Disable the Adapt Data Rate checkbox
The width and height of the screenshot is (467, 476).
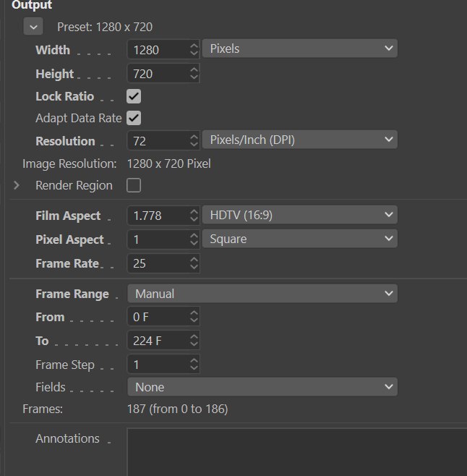coord(134,118)
